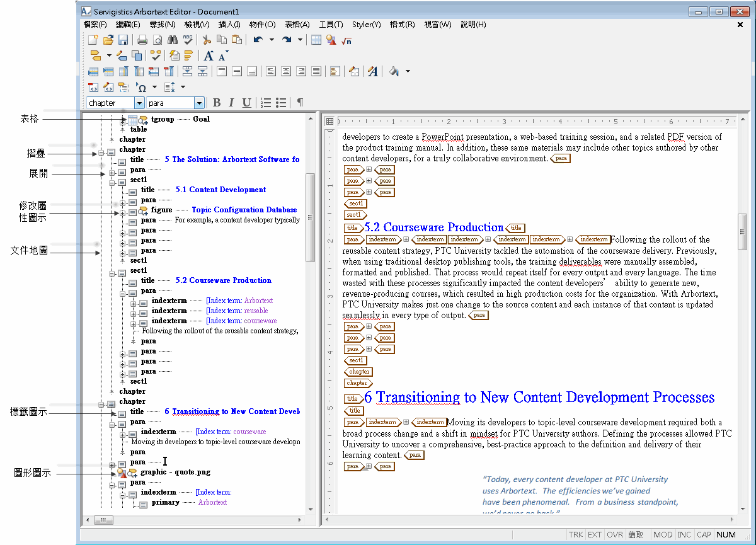Increase font size with the large A icon
The height and width of the screenshot is (545, 756).
(209, 55)
